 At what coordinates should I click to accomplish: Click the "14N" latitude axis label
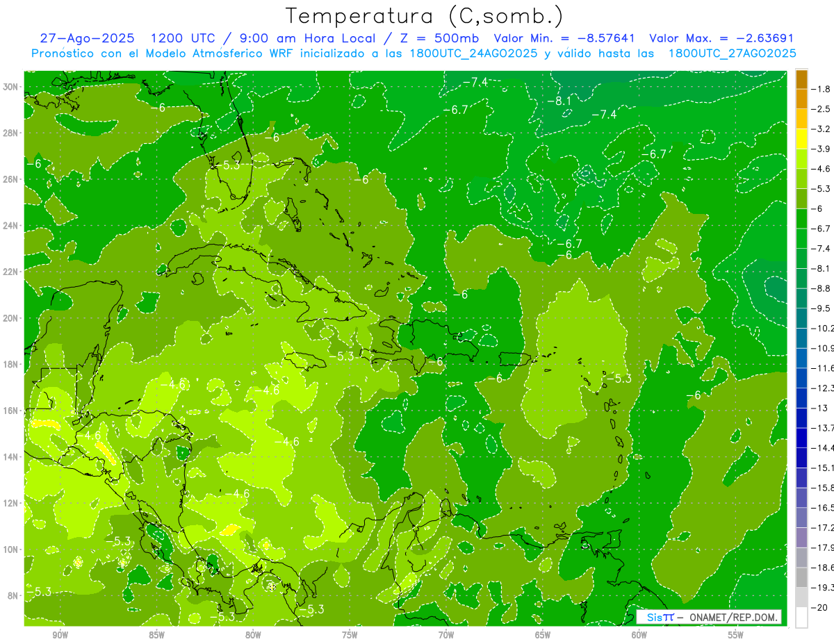tap(11, 456)
